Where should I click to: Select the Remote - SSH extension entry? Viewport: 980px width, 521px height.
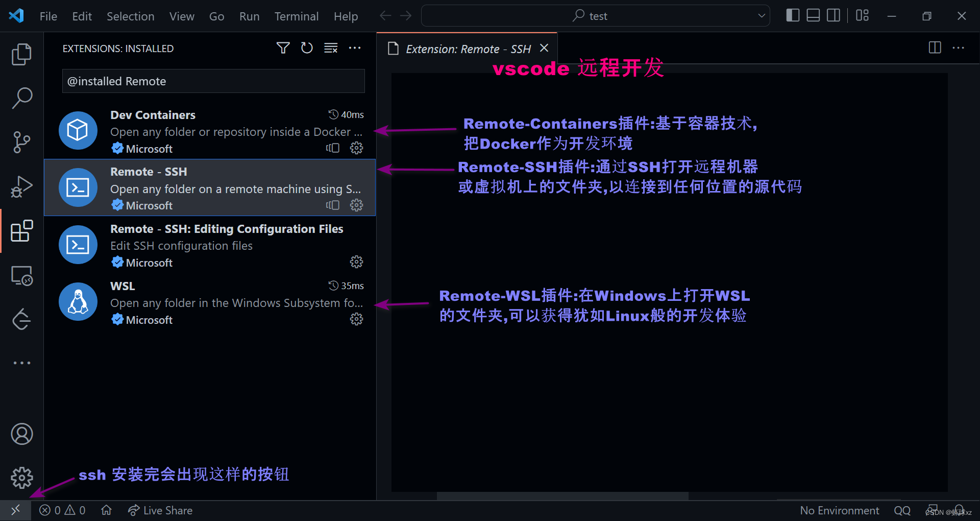210,187
